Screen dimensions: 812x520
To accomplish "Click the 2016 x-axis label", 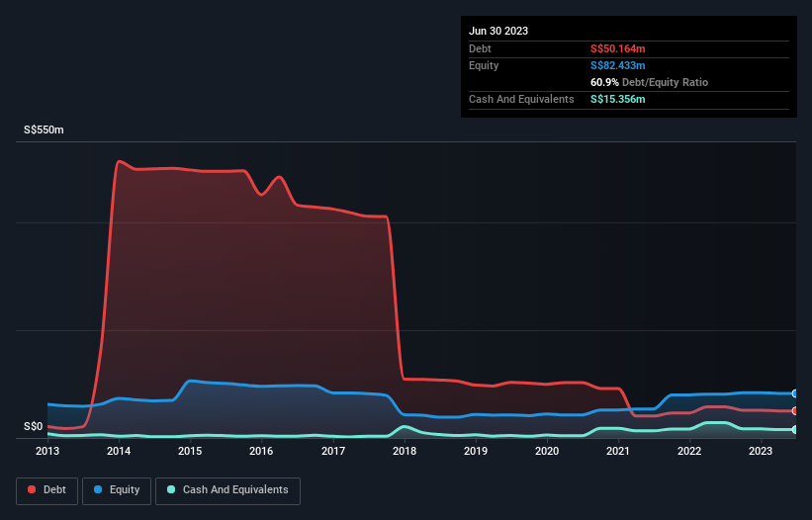I will click(x=261, y=451).
